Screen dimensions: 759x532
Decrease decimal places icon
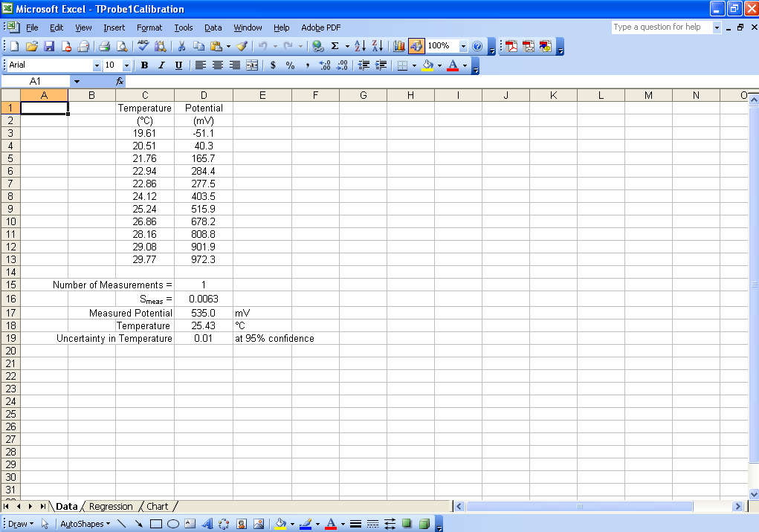tap(342, 65)
